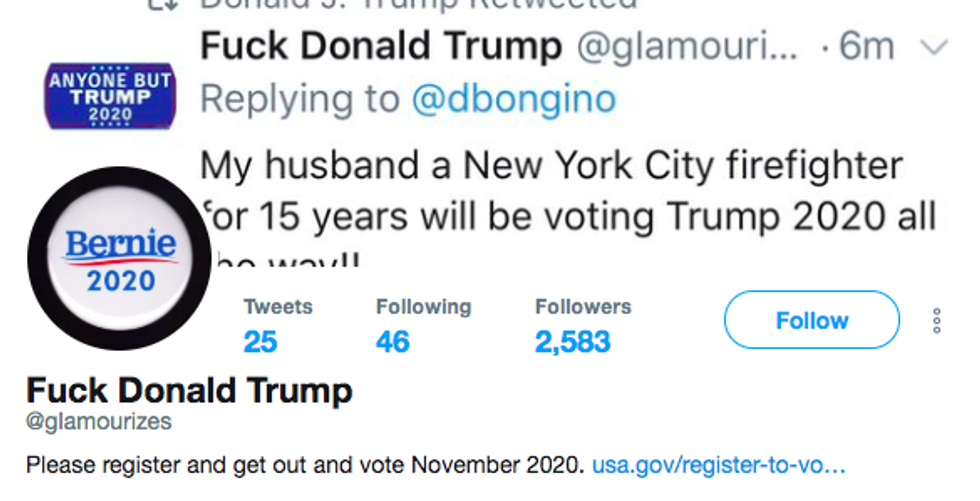This screenshot has height=501, width=980.
Task: Open the three-dot more options menu
Action: click(936, 320)
